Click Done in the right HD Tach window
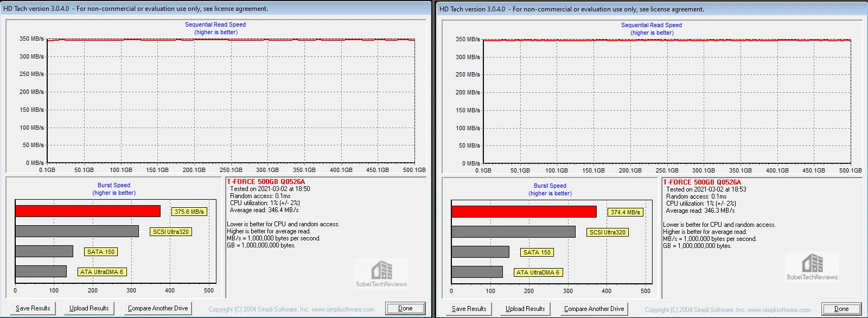The width and height of the screenshot is (868, 318). pos(841,309)
